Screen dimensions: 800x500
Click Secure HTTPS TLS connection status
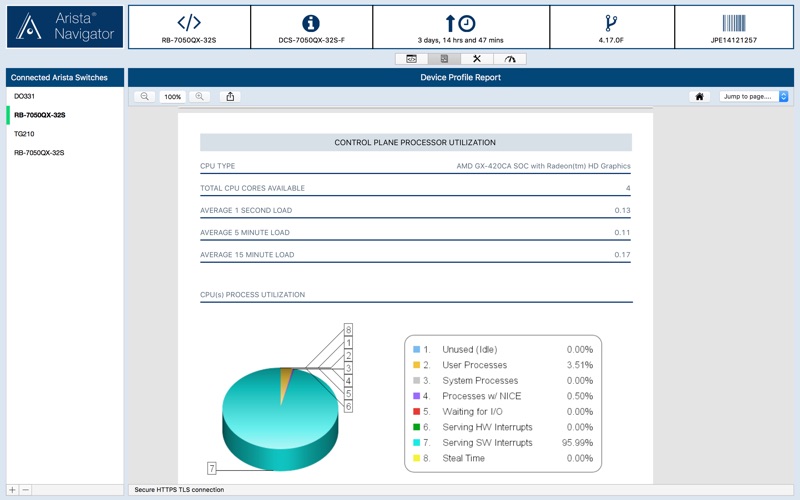(179, 490)
